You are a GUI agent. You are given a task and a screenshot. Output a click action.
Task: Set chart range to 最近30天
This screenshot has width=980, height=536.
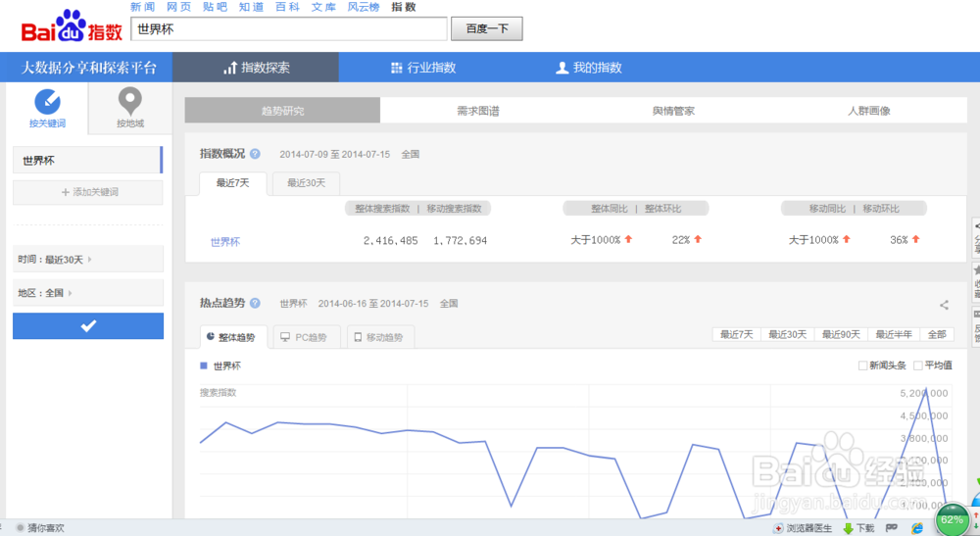pyautogui.click(x=788, y=335)
